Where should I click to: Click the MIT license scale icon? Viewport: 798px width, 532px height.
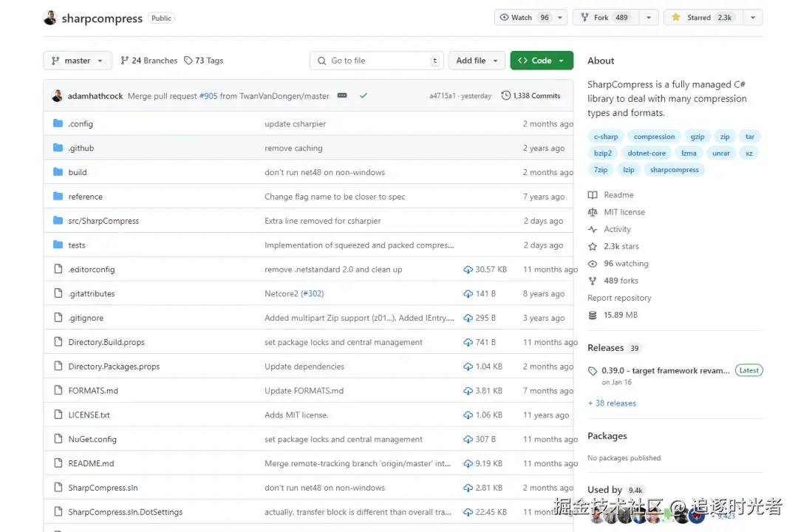[593, 212]
